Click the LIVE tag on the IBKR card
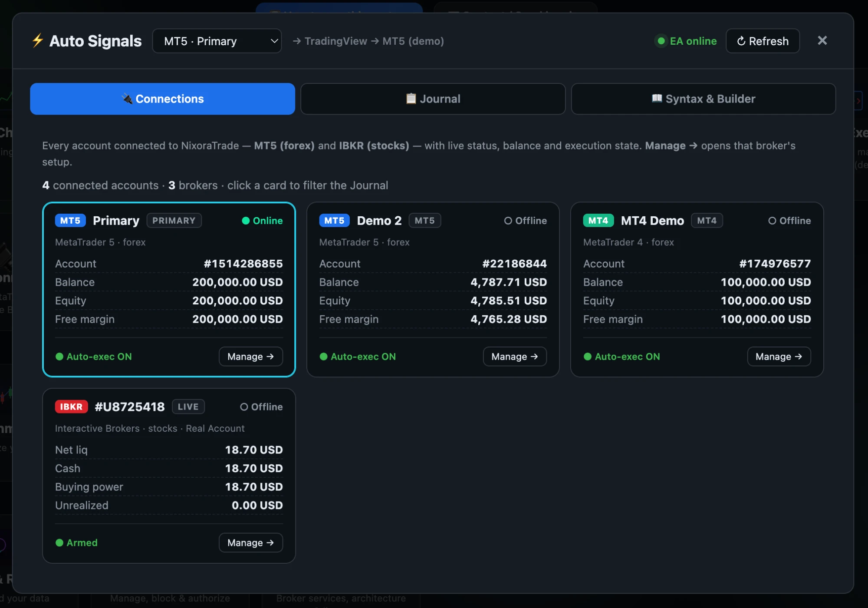 coord(188,407)
